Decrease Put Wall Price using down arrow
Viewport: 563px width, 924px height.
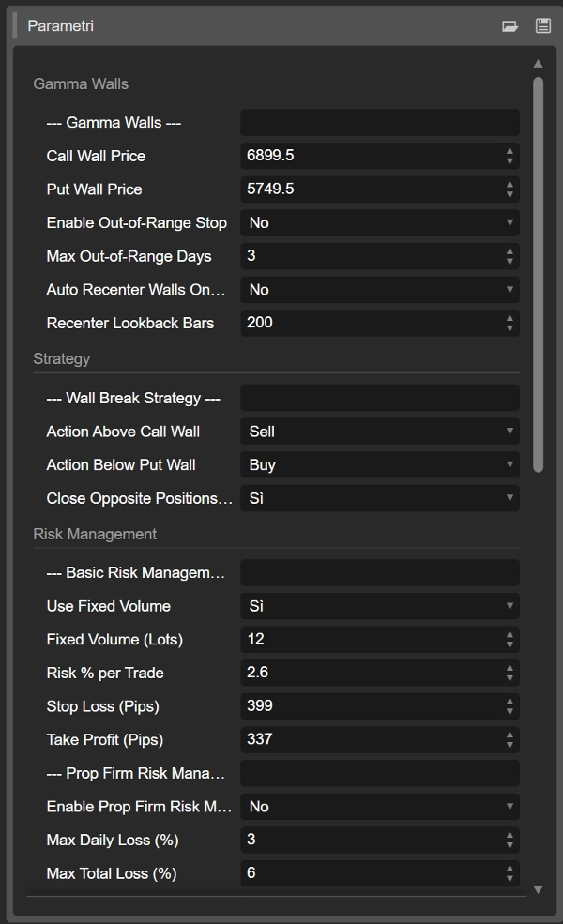(510, 194)
